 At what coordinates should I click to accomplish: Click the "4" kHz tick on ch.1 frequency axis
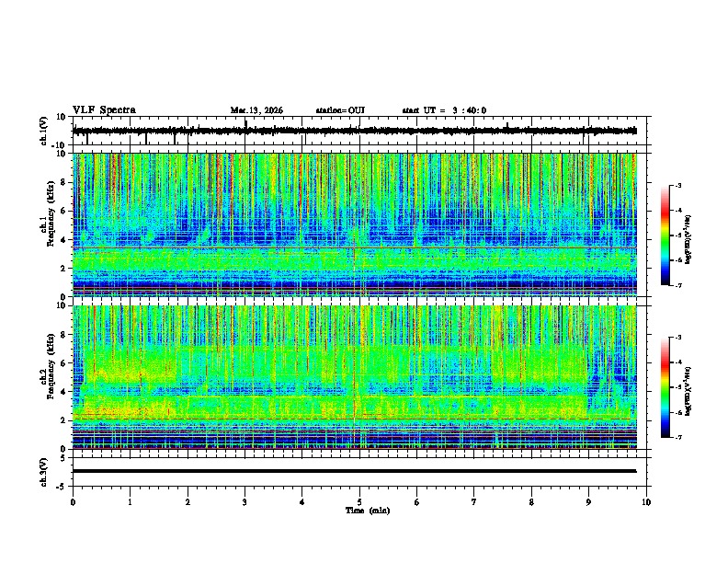(64, 240)
